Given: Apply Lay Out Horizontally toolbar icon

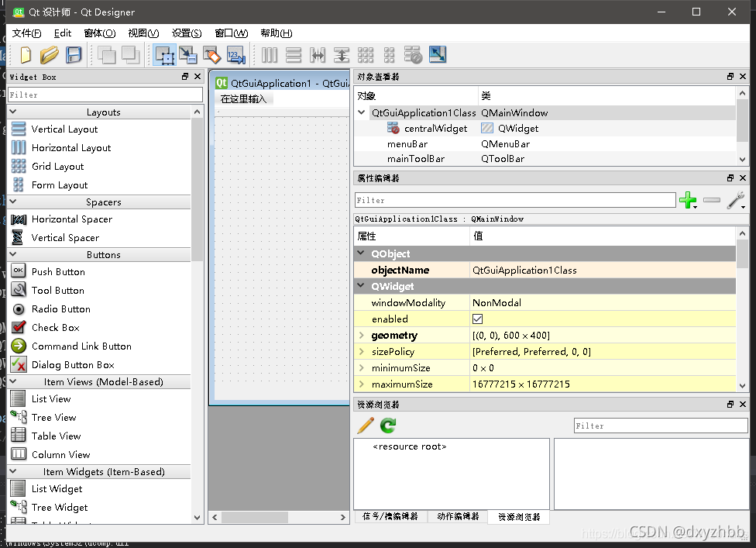Looking at the screenshot, I should click(270, 55).
